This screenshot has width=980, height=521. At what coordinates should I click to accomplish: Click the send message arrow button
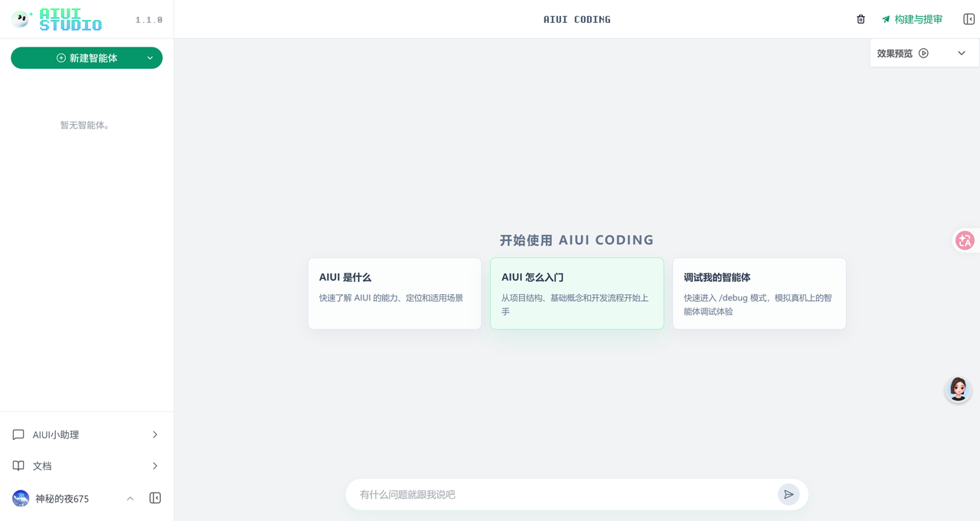(x=789, y=495)
